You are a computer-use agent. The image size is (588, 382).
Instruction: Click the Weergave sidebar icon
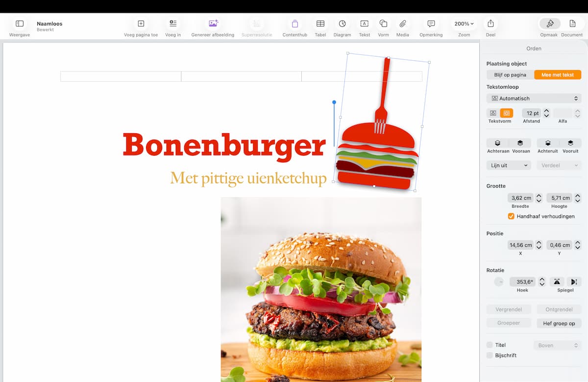(20, 24)
